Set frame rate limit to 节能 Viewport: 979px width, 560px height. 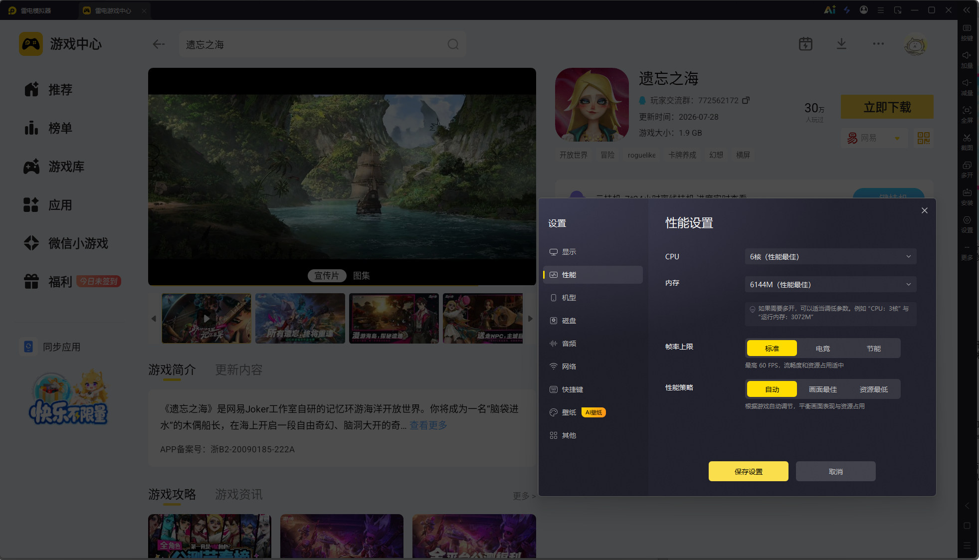(874, 349)
